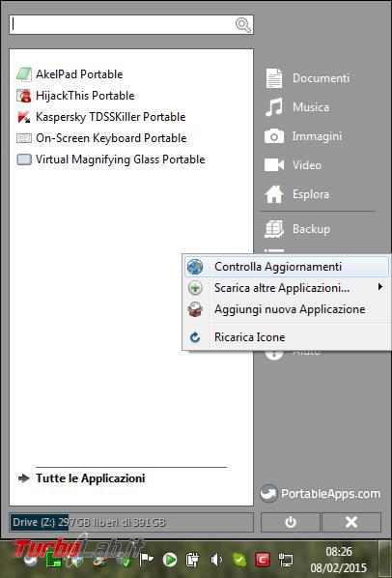Click the search magnifier icon

pos(243,25)
